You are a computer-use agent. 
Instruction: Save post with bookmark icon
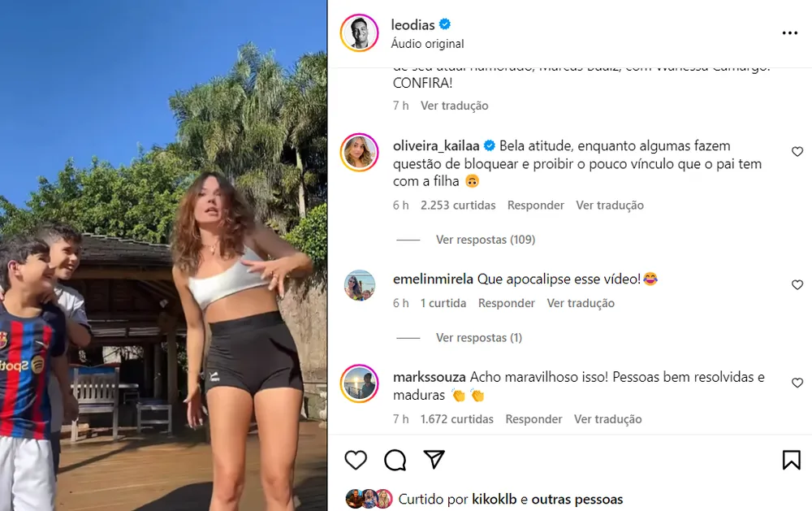[x=791, y=460]
